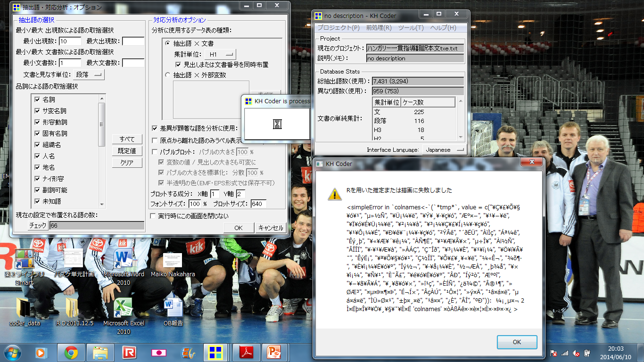Open the OB報告 Word document

point(173,312)
